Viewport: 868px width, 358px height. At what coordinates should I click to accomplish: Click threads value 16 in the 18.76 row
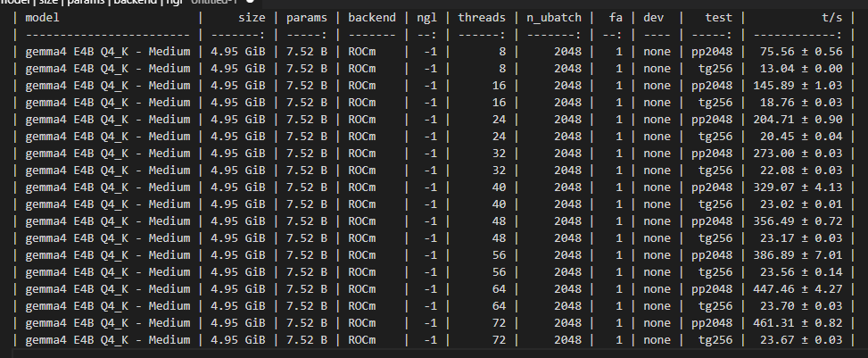tap(499, 103)
